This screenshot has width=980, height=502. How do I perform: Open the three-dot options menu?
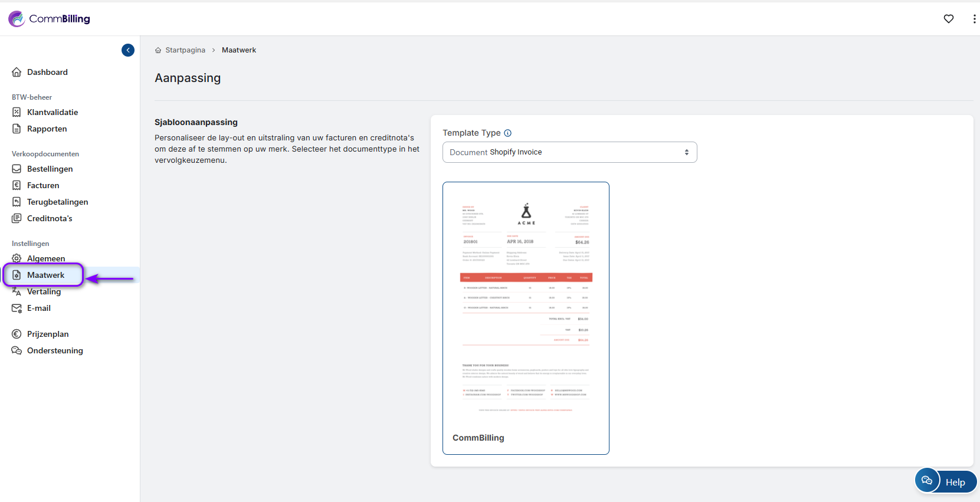974,19
